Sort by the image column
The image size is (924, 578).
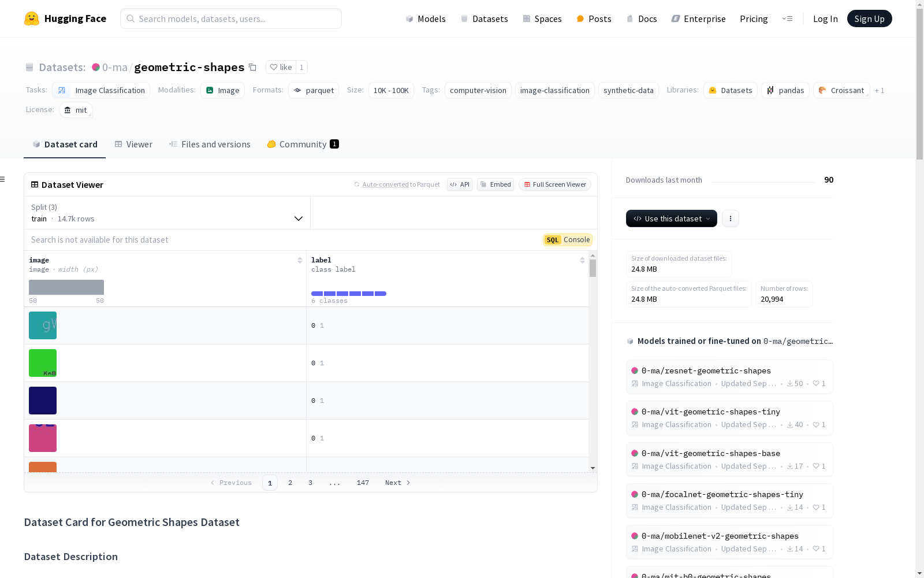pos(300,260)
